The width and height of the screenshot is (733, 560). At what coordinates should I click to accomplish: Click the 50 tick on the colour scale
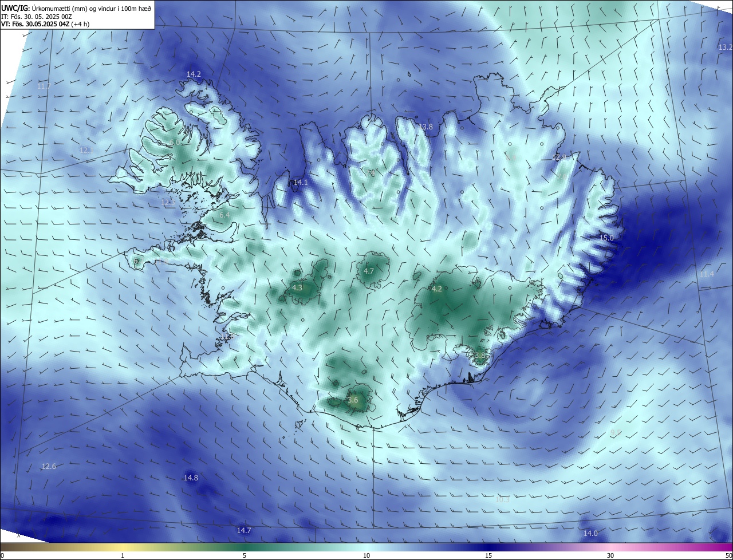tap(728, 555)
